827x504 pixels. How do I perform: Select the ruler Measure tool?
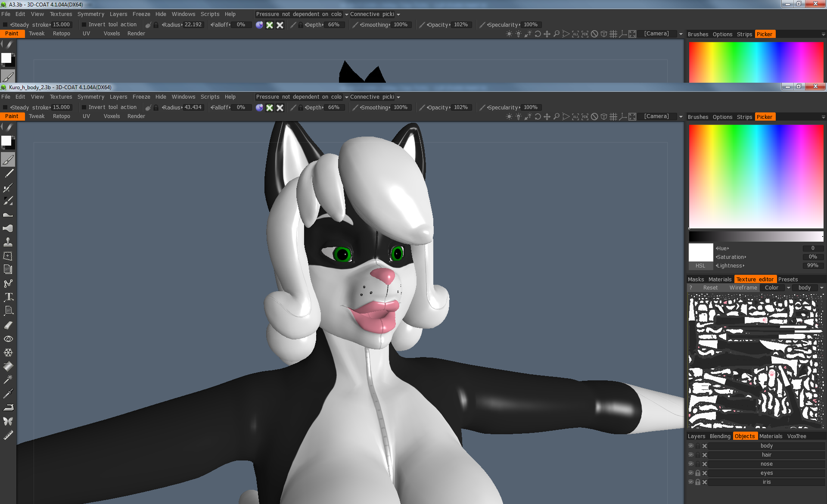(x=8, y=435)
